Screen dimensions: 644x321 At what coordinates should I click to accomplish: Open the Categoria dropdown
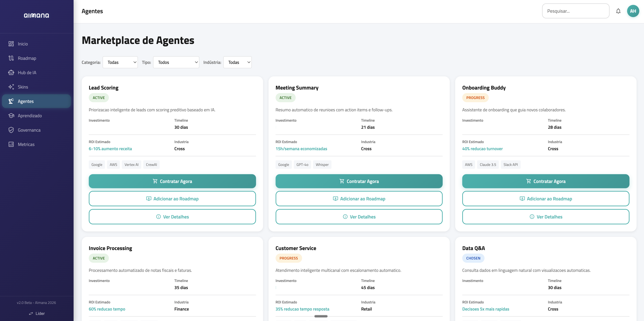[x=120, y=62]
